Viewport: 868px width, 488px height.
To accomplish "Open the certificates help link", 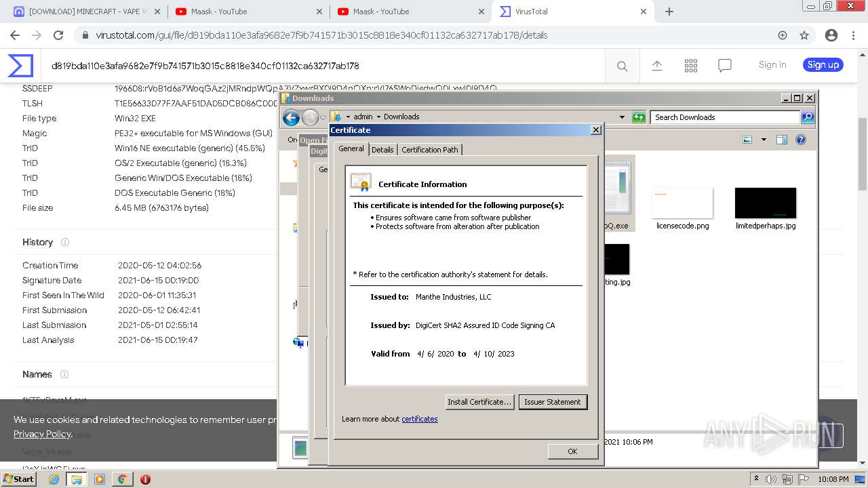I will 420,419.
